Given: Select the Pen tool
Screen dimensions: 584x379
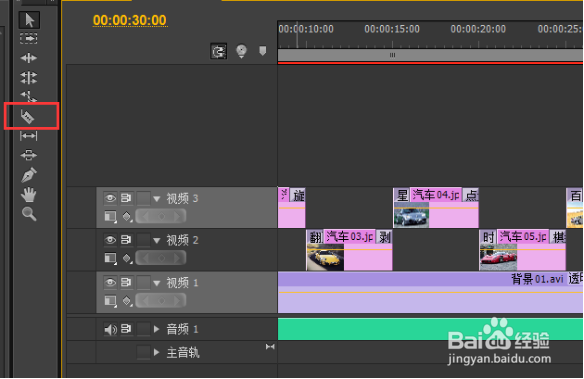Looking at the screenshot, I should 29,175.
